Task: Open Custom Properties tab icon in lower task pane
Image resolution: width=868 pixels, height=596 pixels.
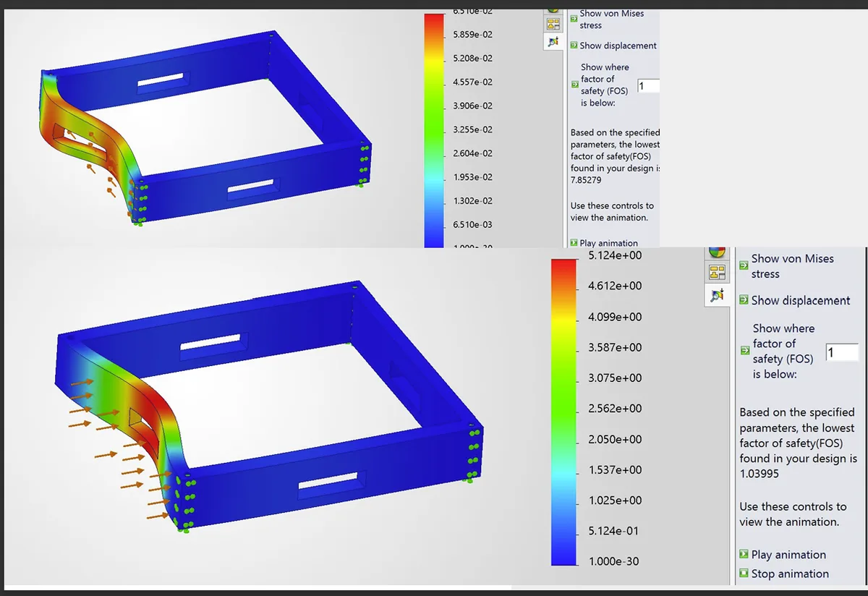Action: 717,273
